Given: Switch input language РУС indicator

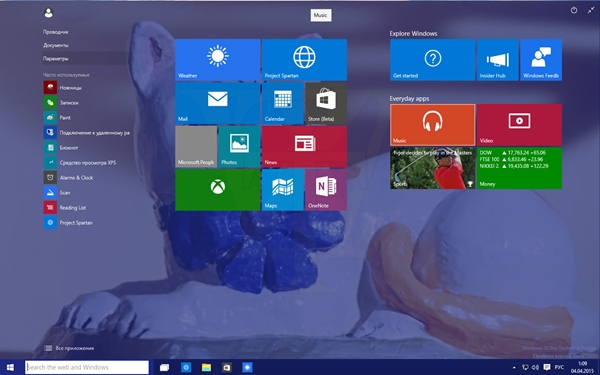Looking at the screenshot, I should 559,367.
